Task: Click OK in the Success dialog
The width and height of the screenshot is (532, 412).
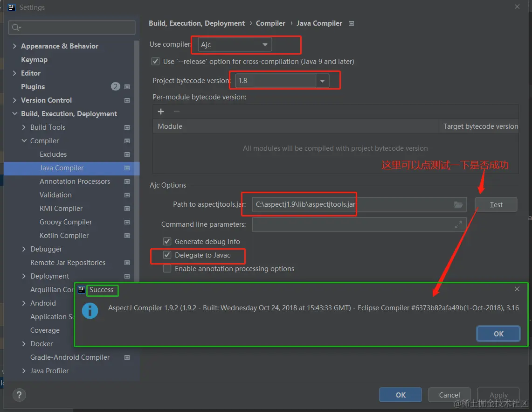Action: pyautogui.click(x=498, y=334)
